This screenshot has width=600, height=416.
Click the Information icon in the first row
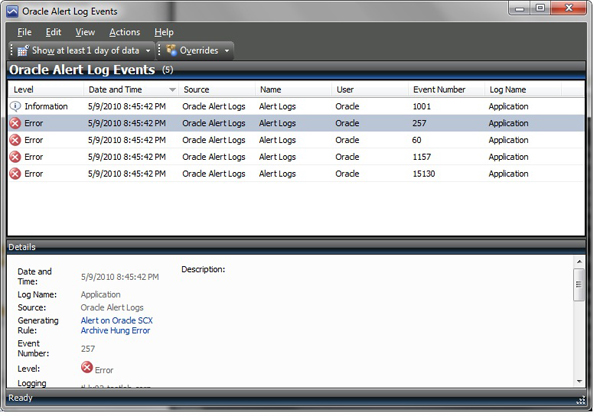[x=15, y=106]
